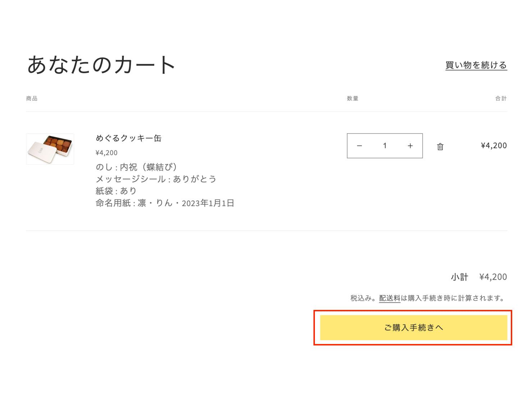The width and height of the screenshot is (532, 395).
Task: Click the 紙袋: あり option text
Action: tap(116, 191)
